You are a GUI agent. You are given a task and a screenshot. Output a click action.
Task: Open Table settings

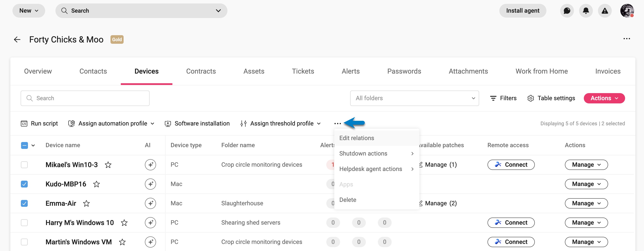pos(551,98)
